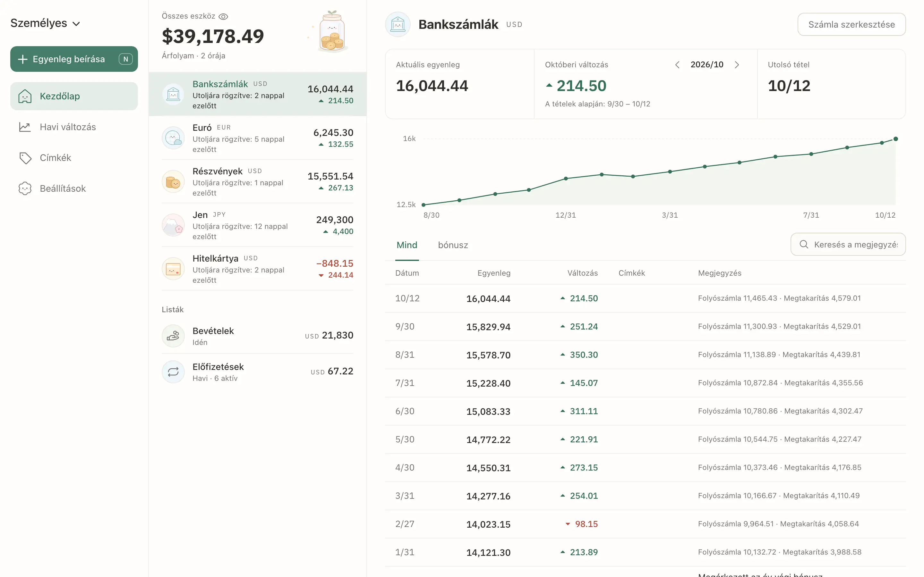This screenshot has width=924, height=577.
Task: Go to next month after 2026/10
Action: [737, 65]
